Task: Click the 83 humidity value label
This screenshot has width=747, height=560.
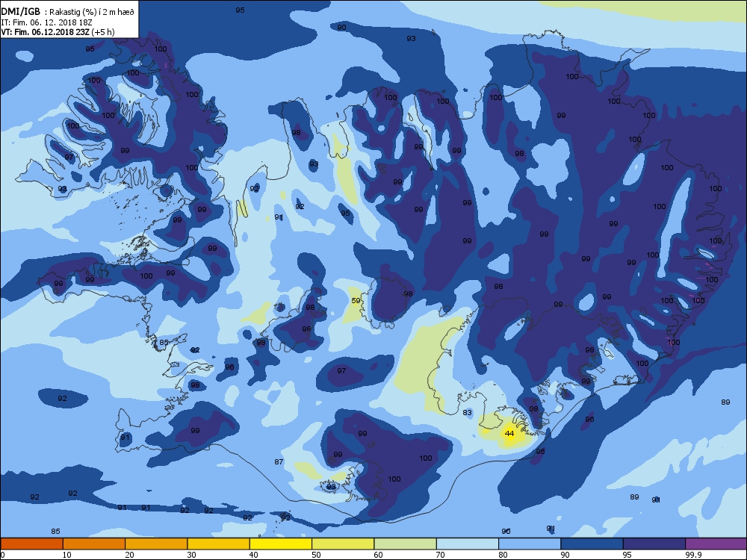Action: [x=467, y=412]
